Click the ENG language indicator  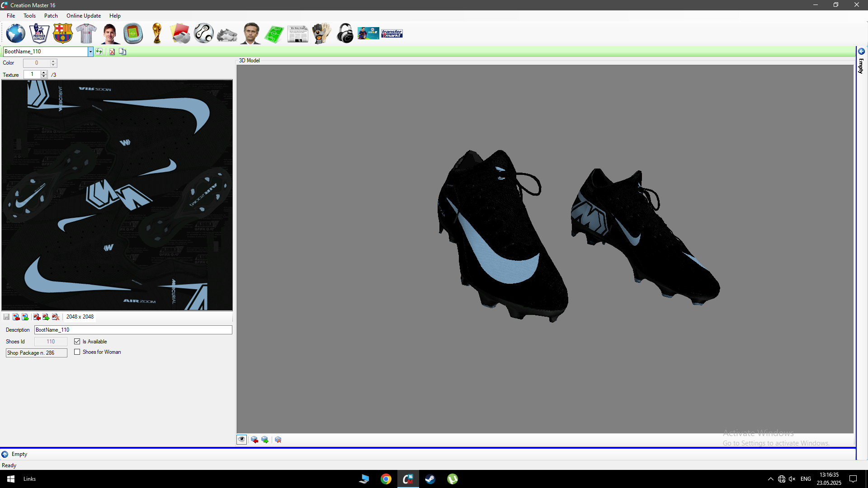click(x=806, y=479)
